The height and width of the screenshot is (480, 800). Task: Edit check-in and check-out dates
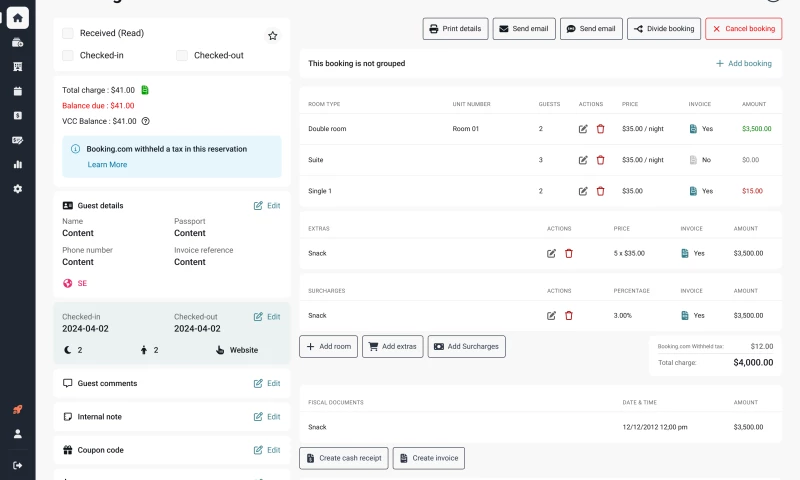(x=267, y=317)
